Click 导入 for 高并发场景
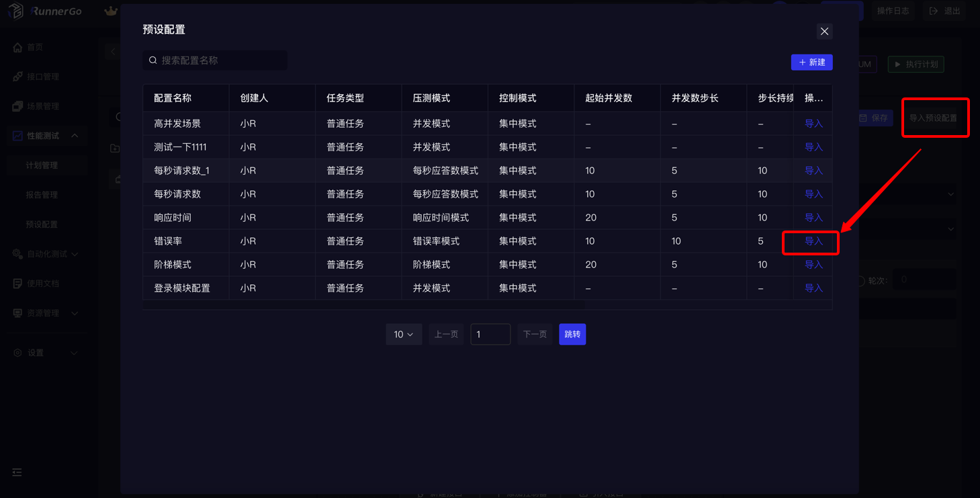The height and width of the screenshot is (498, 980). (813, 124)
